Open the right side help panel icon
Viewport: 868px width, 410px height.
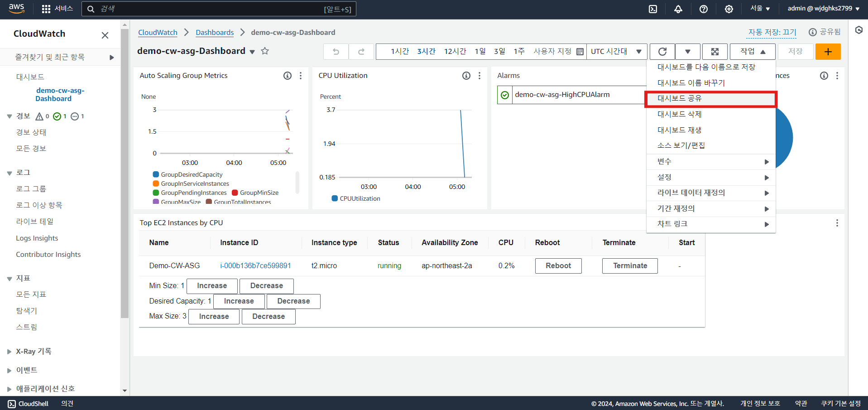859,30
